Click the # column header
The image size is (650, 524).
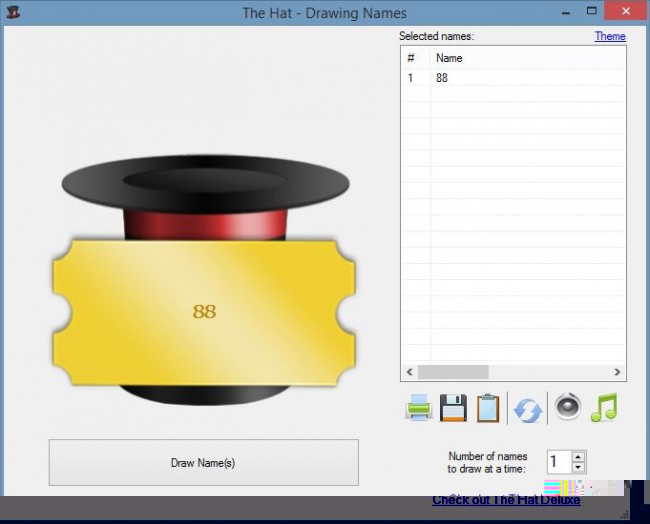coord(415,58)
